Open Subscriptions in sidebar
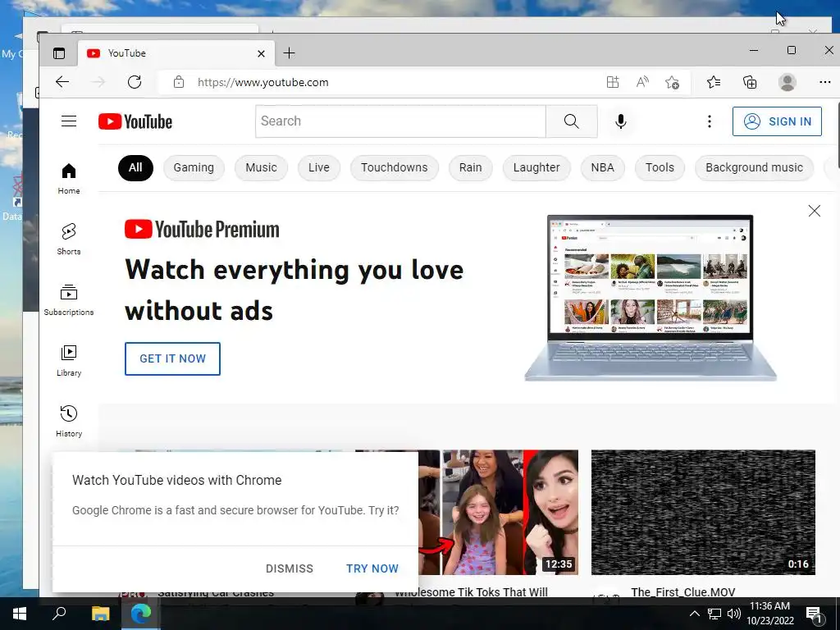The height and width of the screenshot is (630, 840). (x=69, y=300)
